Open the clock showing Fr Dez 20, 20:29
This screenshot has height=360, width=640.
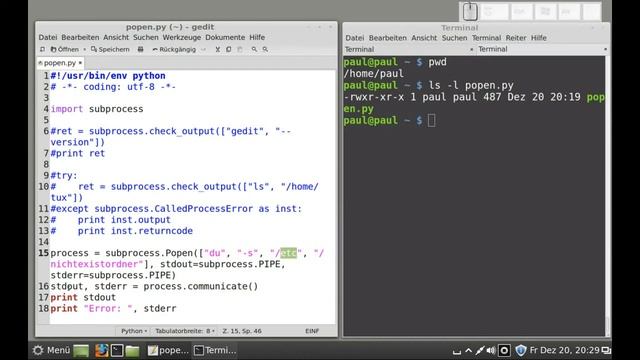click(x=564, y=350)
